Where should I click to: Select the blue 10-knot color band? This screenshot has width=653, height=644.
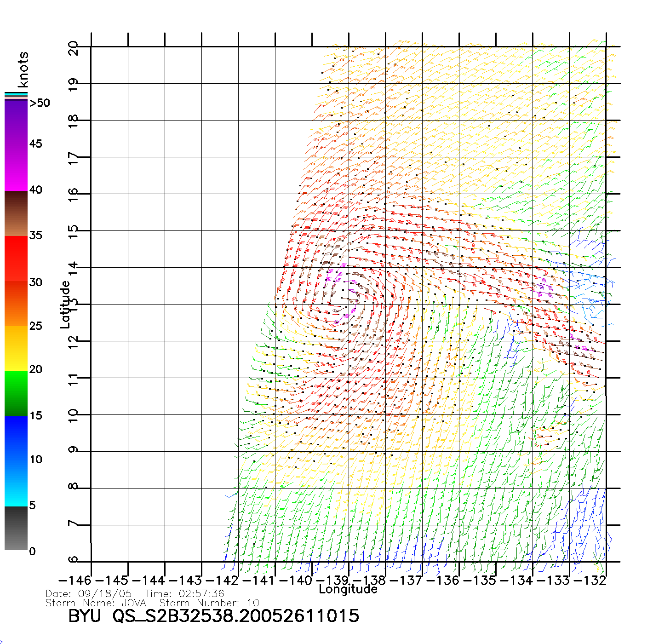click(x=16, y=460)
